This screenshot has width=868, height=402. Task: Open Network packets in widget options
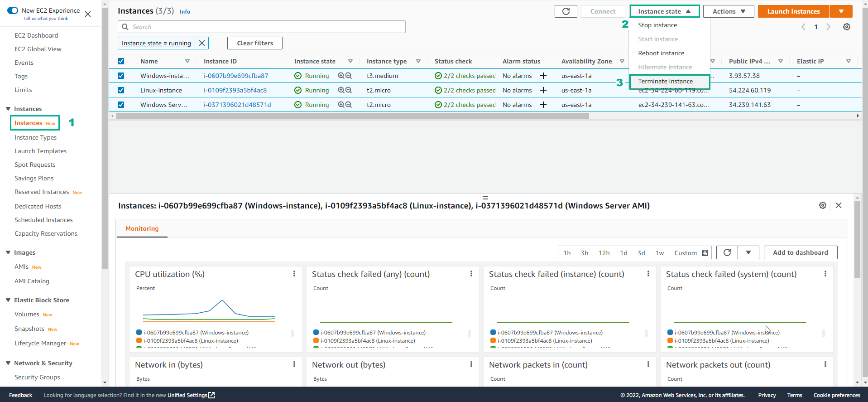(648, 364)
